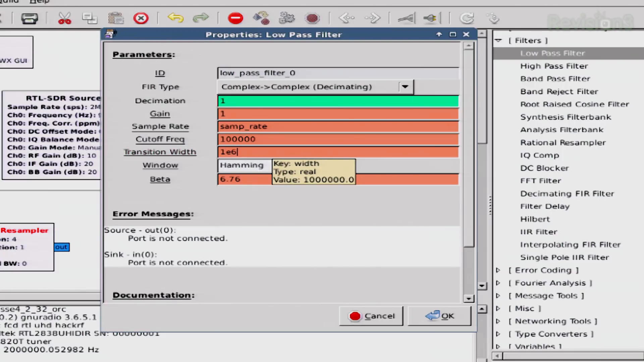Click the Redo green arrow icon

[201, 18]
